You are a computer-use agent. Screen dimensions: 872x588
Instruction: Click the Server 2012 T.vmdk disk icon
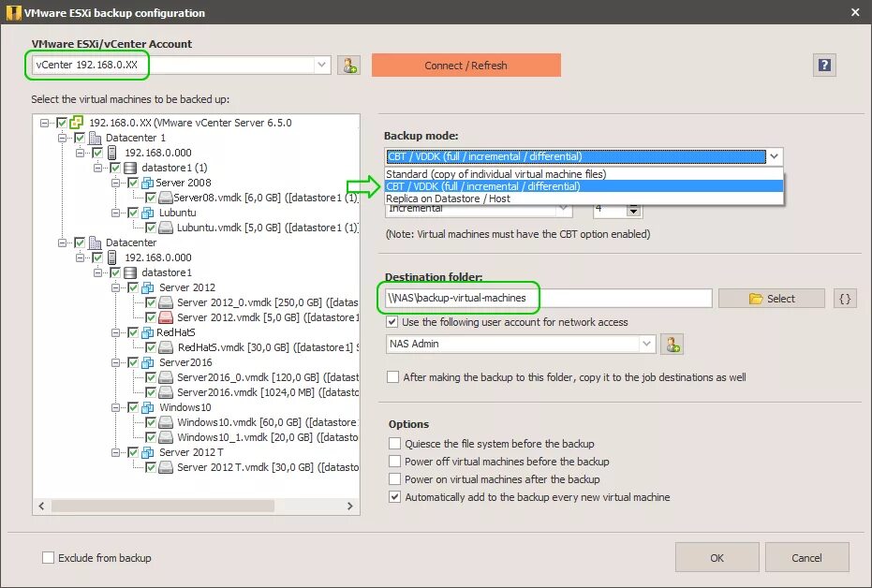(165, 467)
